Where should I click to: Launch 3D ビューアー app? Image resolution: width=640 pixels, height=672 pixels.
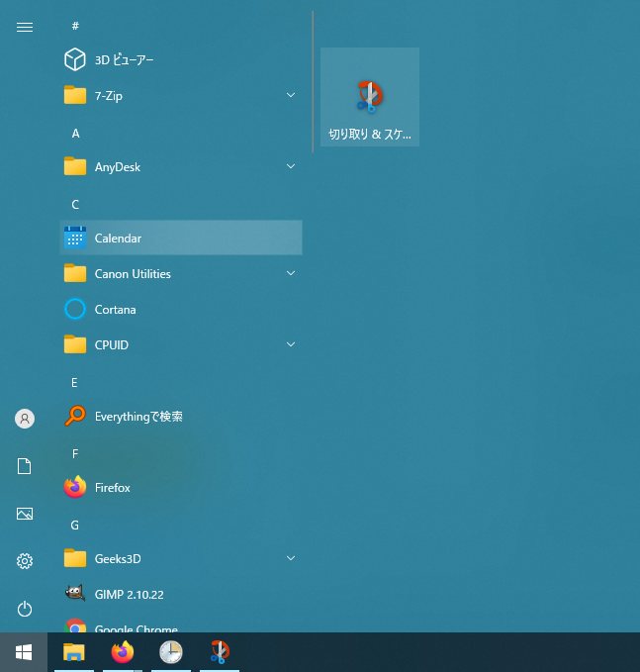(181, 59)
